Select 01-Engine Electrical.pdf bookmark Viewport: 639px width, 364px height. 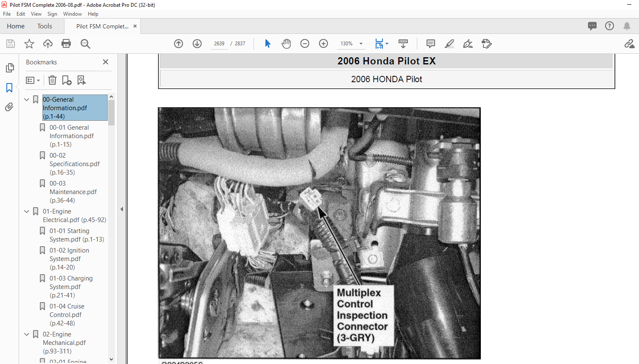point(74,216)
